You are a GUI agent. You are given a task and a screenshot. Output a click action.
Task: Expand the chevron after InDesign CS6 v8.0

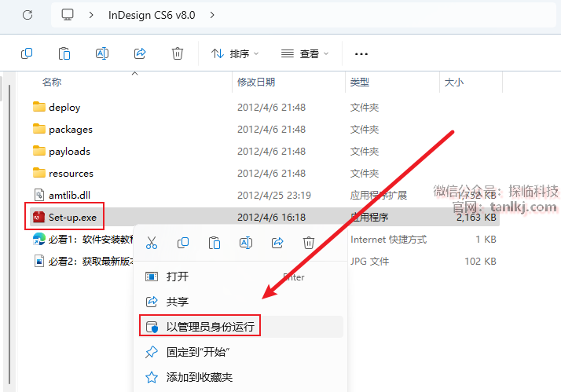coord(212,15)
